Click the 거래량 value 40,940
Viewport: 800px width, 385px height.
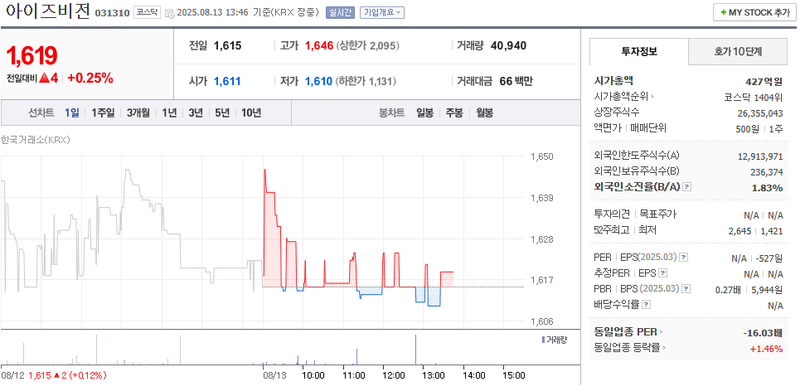point(508,46)
